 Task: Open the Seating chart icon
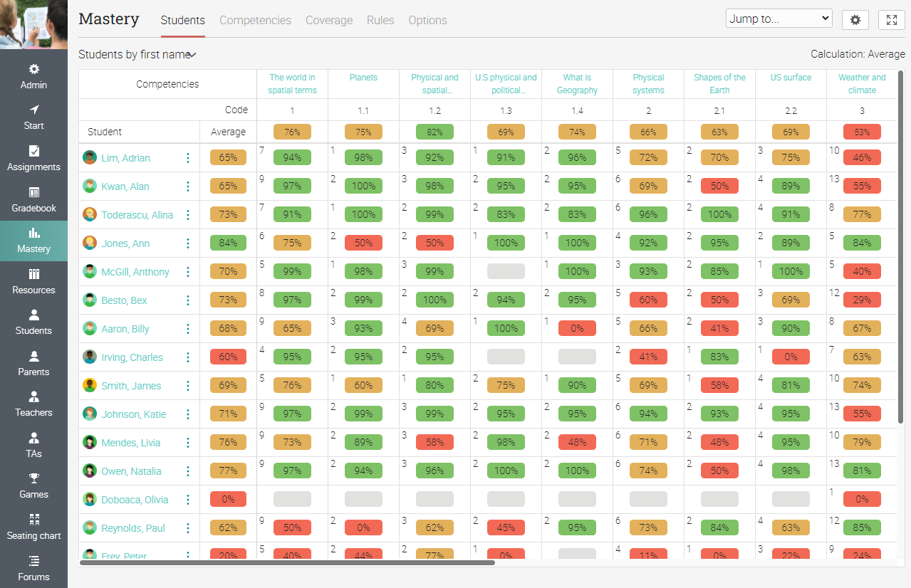pos(33,520)
